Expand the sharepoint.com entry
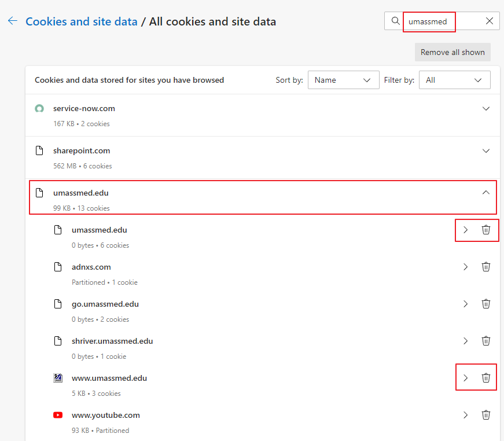504x441 pixels. click(x=486, y=151)
